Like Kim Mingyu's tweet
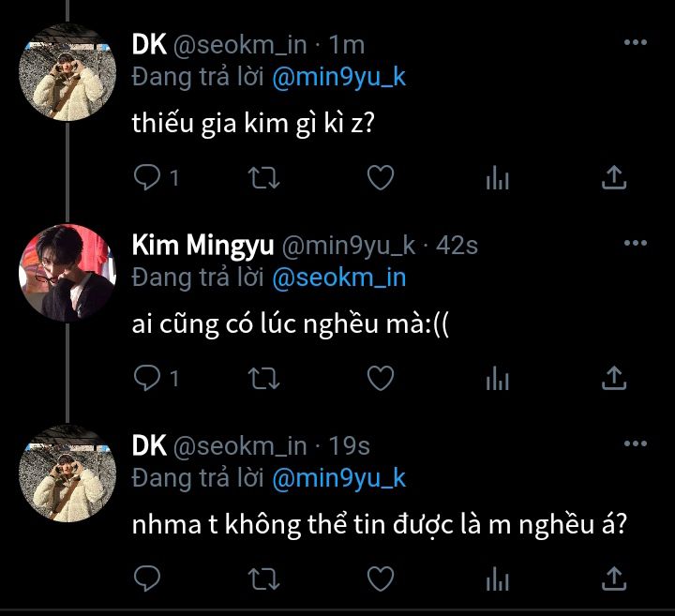 coord(380,378)
